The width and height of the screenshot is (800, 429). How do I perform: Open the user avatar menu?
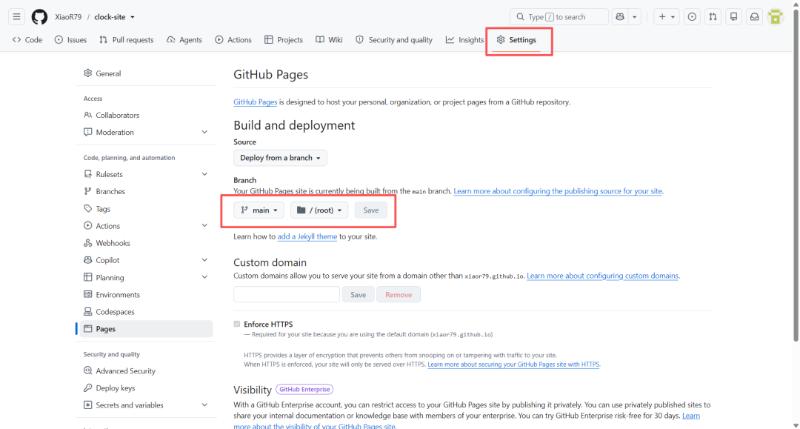click(776, 17)
